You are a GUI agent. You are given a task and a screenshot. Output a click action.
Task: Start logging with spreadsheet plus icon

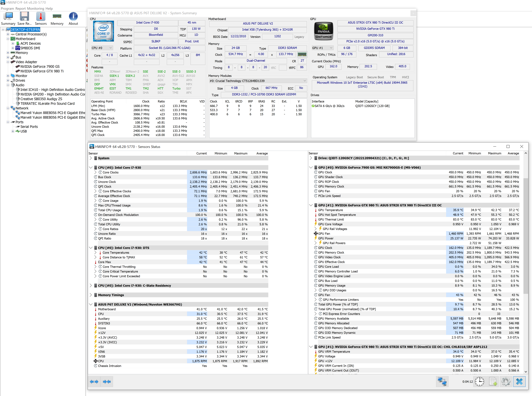(493, 381)
